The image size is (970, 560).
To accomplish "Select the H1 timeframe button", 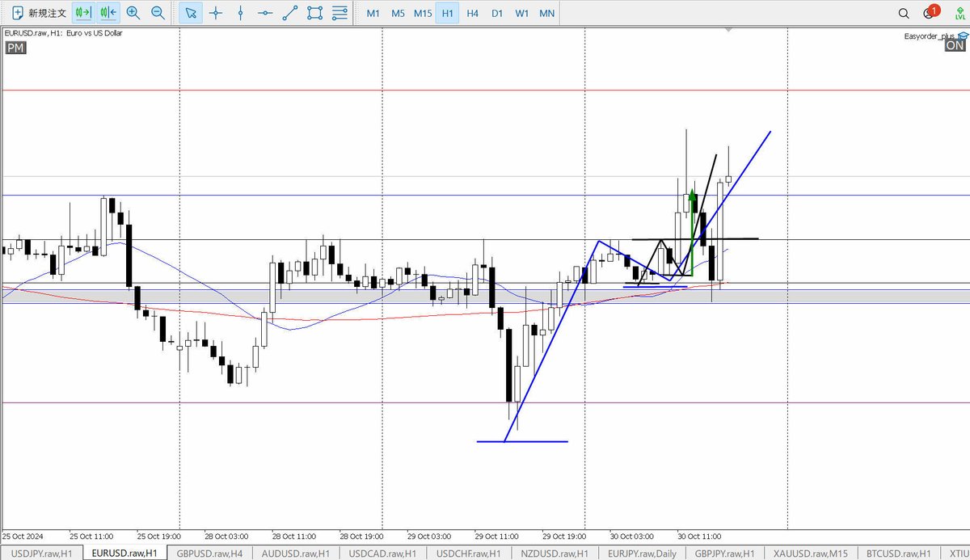I will coord(448,14).
